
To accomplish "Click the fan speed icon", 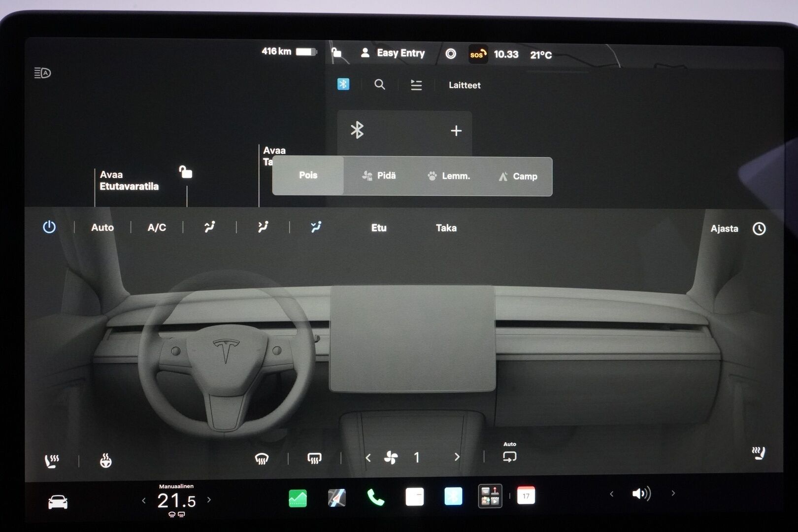I will (x=391, y=458).
